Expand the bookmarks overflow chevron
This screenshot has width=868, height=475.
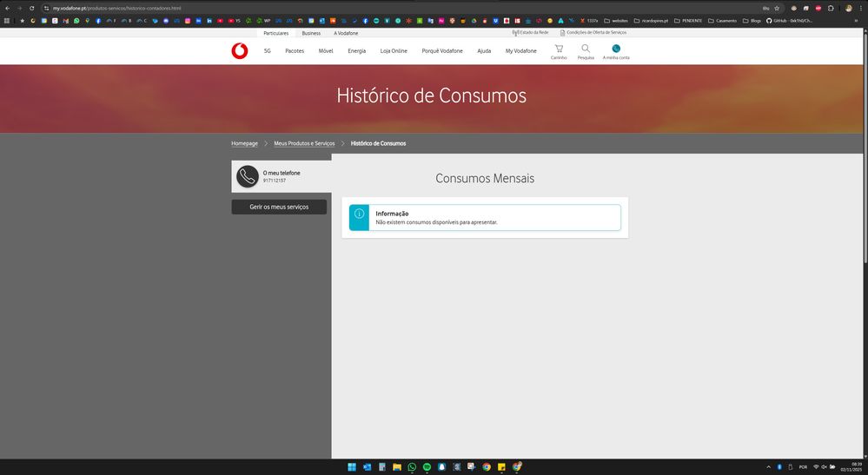coord(857,21)
